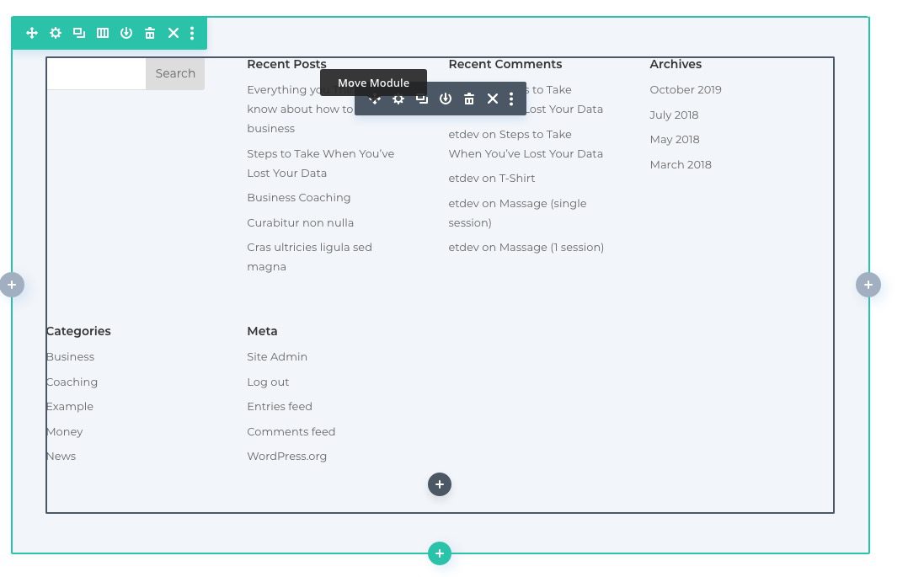Open Section Settings via the gear icon
924x577 pixels.
pos(55,33)
